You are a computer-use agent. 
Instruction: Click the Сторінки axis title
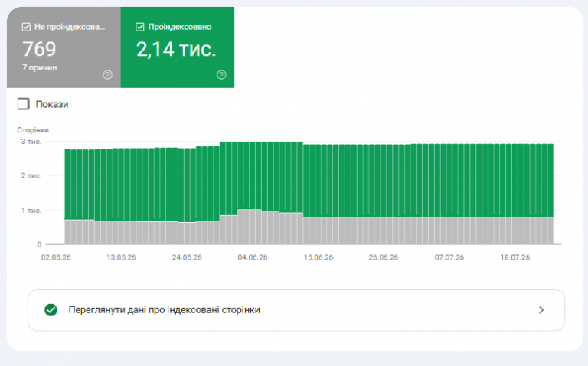pyautogui.click(x=33, y=130)
